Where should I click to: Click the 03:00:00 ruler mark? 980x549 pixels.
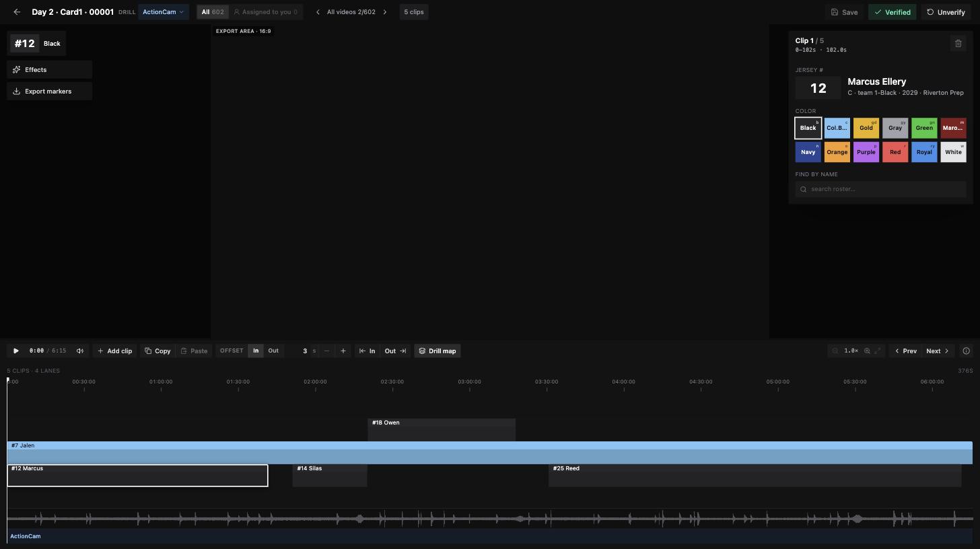point(469,381)
